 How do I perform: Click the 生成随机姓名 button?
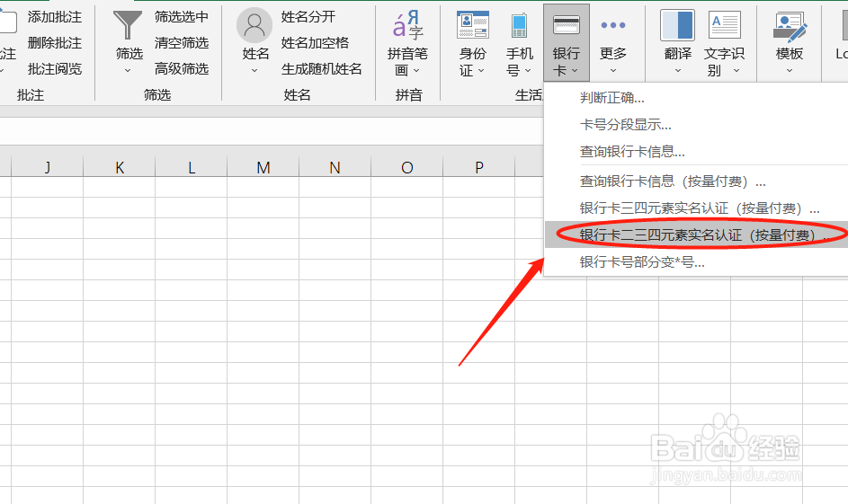[x=322, y=68]
